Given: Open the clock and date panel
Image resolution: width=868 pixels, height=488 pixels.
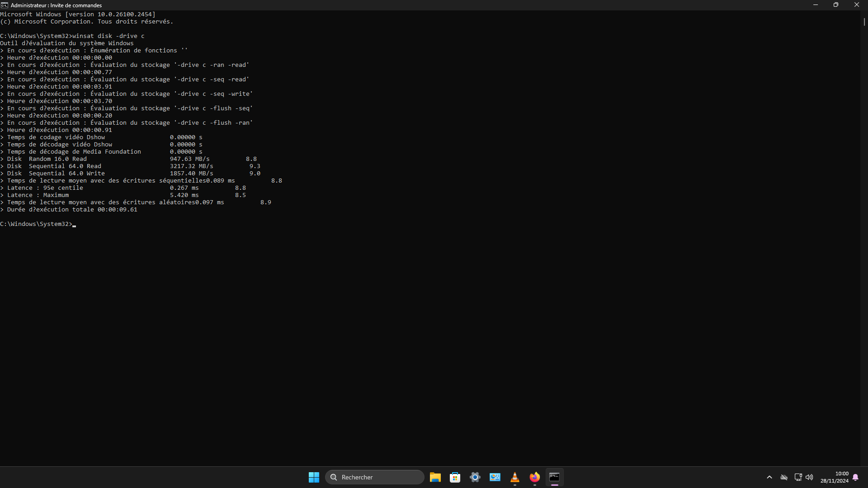Looking at the screenshot, I should click(x=835, y=477).
